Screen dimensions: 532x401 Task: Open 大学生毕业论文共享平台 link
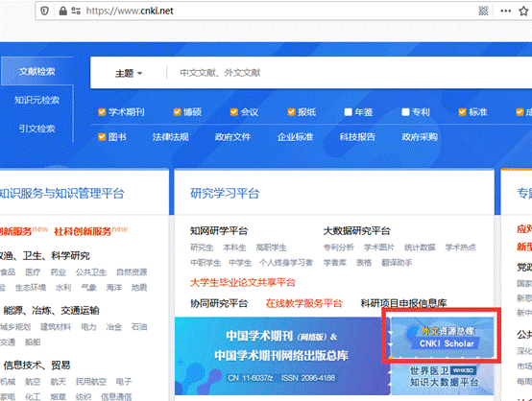243,282
